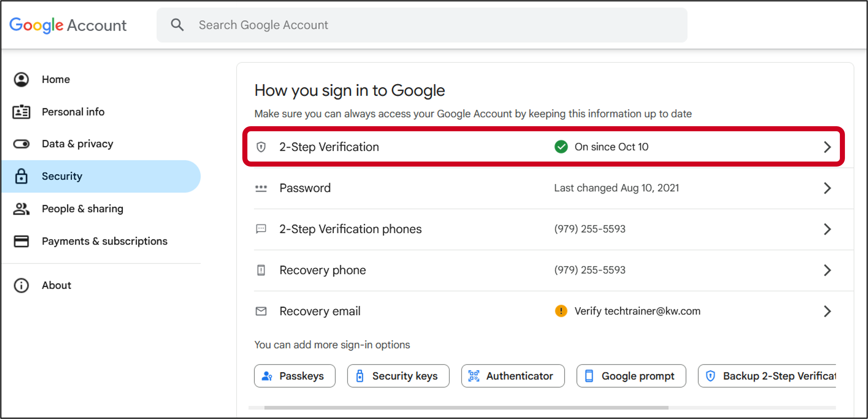Image resolution: width=868 pixels, height=419 pixels.
Task: Click 'Last changed Aug 10, 2021' text
Action: coord(616,188)
